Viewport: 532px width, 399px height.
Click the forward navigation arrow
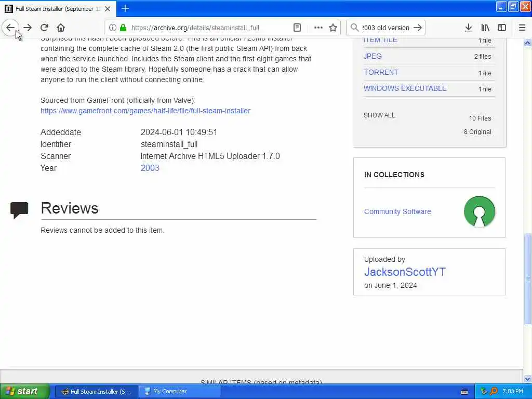[28, 28]
